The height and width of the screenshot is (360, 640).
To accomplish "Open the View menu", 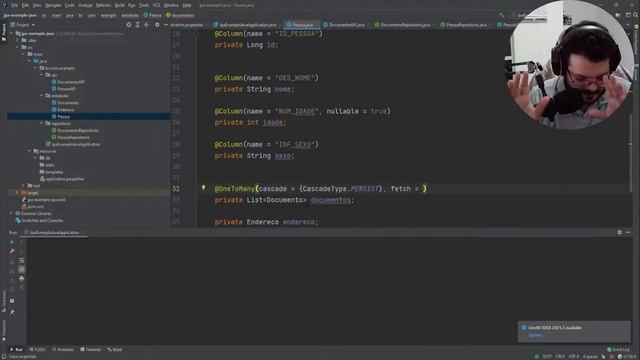I will tap(37, 5).
